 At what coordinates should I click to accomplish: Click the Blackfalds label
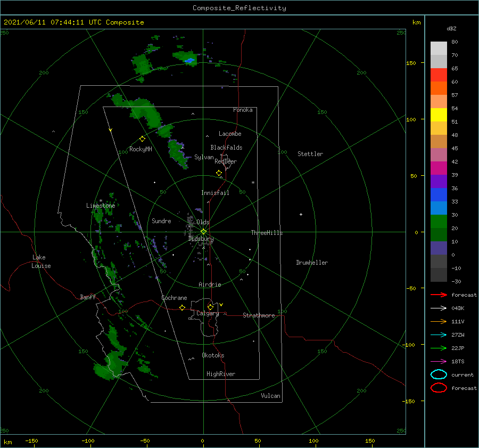pos(226,148)
